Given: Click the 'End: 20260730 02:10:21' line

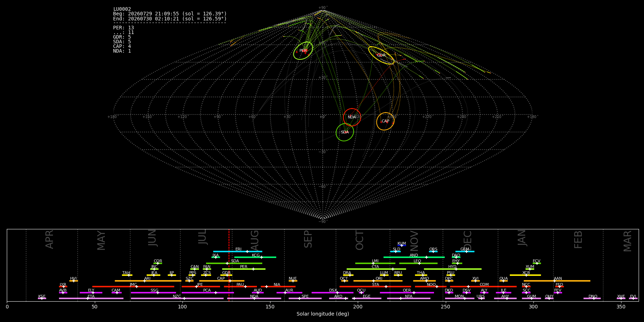Looking at the screenshot, I should 170,19.
